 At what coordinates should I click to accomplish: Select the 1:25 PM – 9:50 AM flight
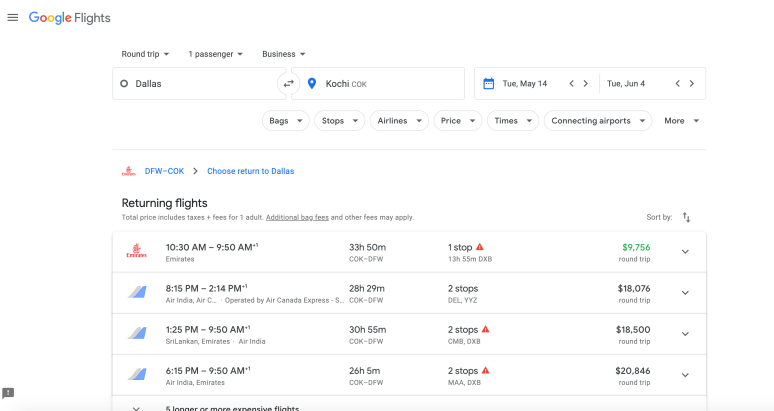pyautogui.click(x=409, y=334)
